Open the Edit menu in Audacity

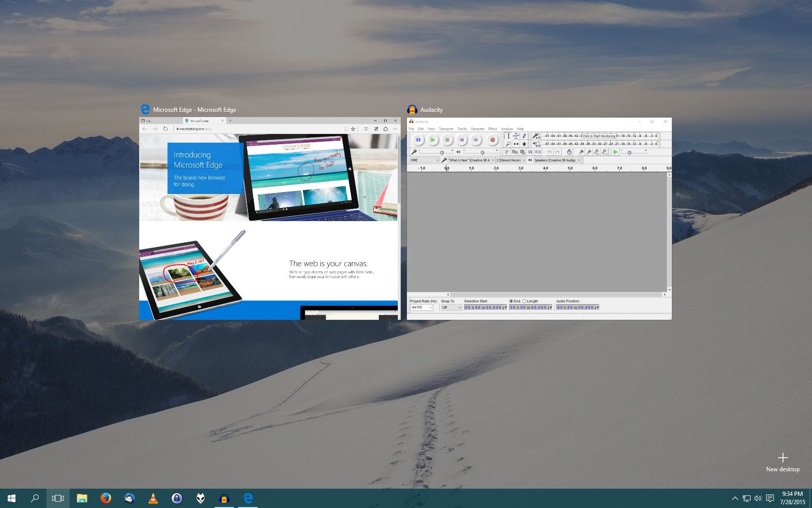pos(421,129)
